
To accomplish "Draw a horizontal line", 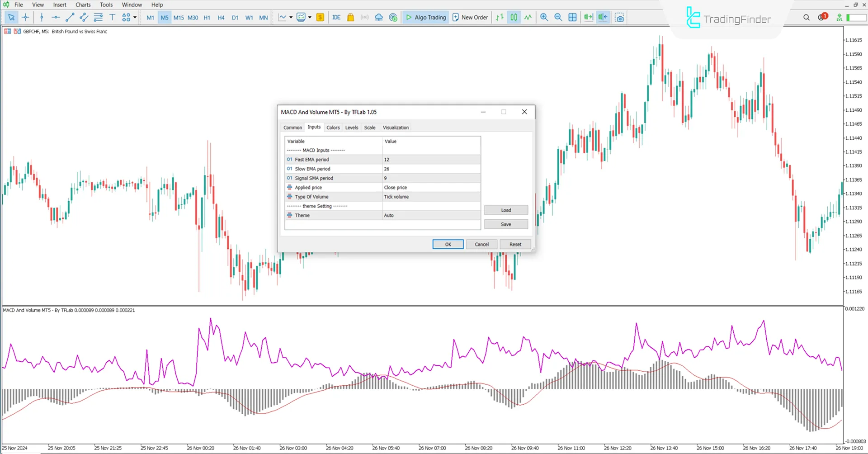I will tap(56, 17).
